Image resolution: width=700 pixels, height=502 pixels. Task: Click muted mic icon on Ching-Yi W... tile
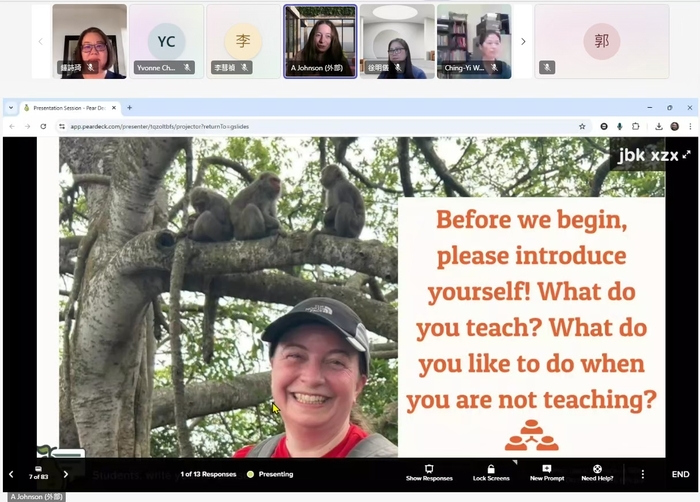494,67
